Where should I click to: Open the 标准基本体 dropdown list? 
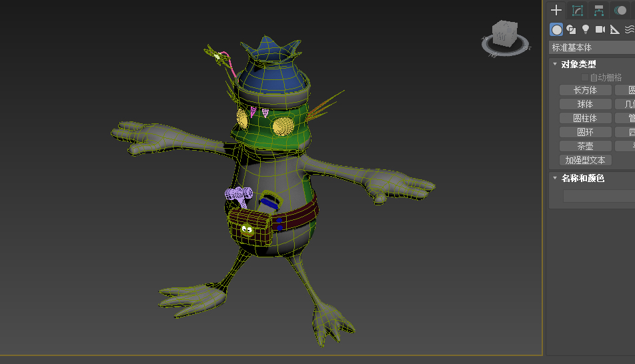[x=591, y=47]
